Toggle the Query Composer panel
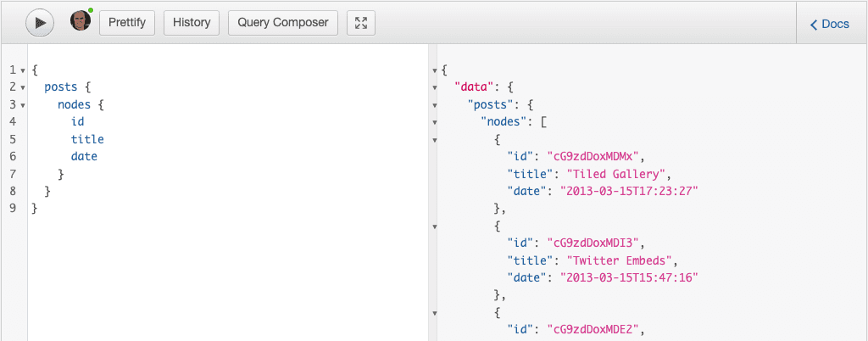 click(283, 23)
